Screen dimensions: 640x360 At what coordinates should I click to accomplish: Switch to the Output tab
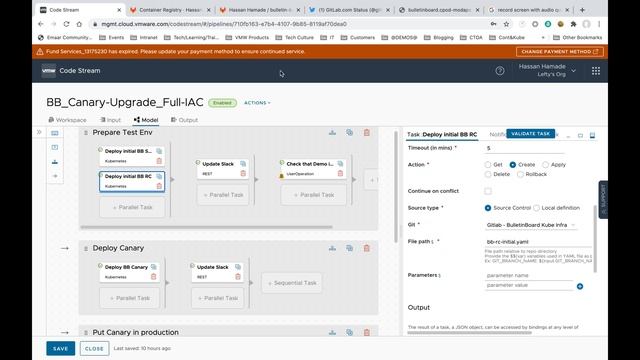tap(184, 120)
